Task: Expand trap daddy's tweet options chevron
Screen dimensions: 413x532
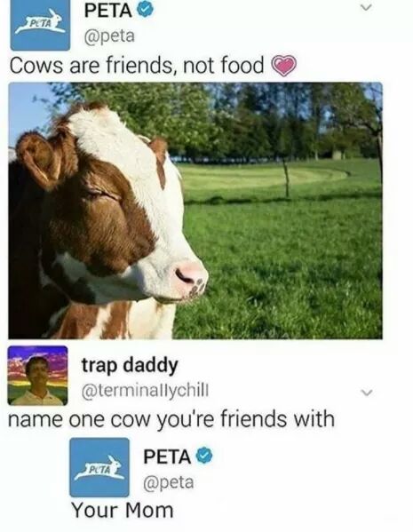Action: (367, 393)
